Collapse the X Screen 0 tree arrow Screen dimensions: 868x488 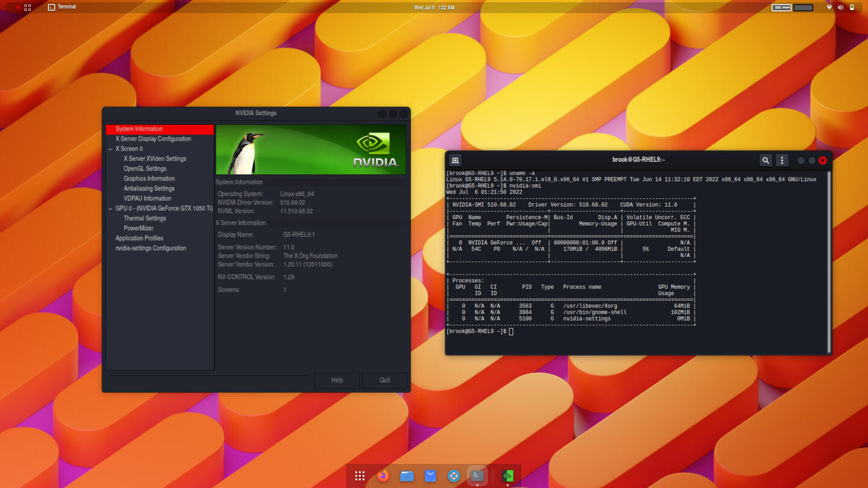[x=110, y=149]
